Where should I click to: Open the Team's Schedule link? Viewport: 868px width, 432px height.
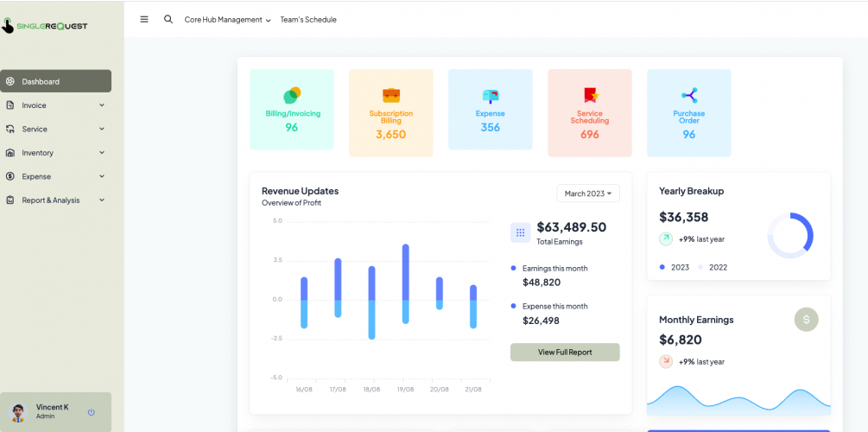click(308, 19)
